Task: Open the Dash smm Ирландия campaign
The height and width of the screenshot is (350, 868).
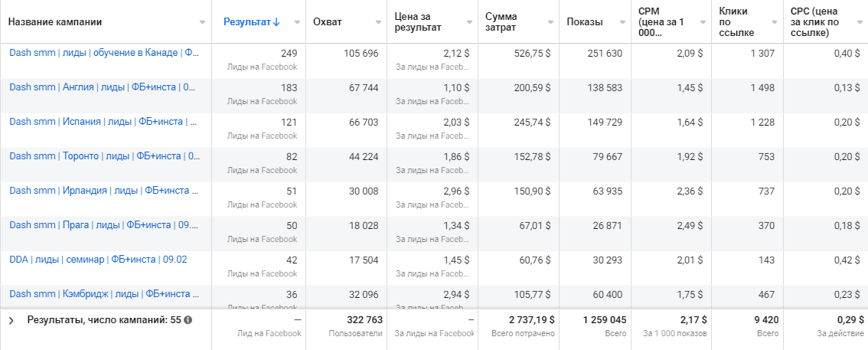Action: pos(104,191)
